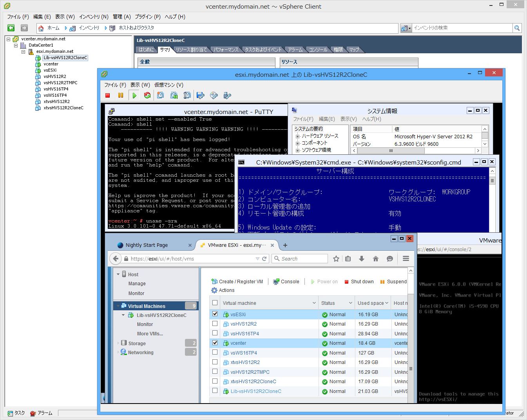Image resolution: width=527 pixels, height=420 pixels.
Task: Uncheck the vcenter row checkbox
Action: (215, 342)
